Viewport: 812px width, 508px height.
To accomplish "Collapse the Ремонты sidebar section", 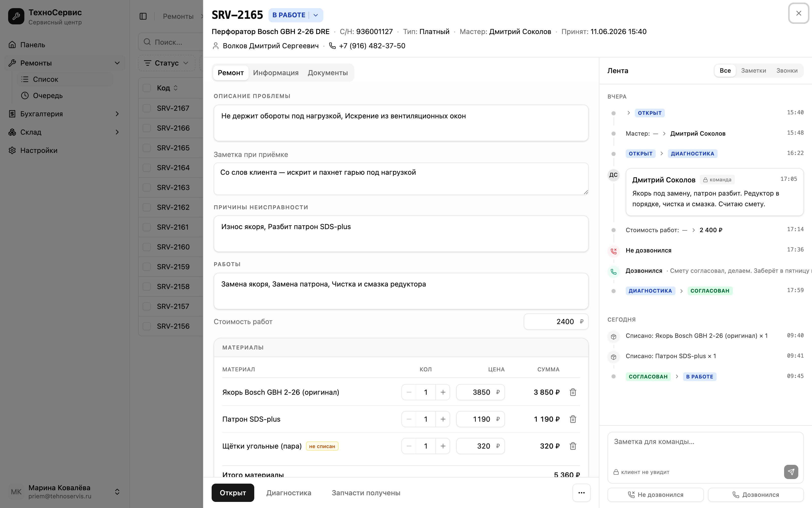I will tap(117, 63).
